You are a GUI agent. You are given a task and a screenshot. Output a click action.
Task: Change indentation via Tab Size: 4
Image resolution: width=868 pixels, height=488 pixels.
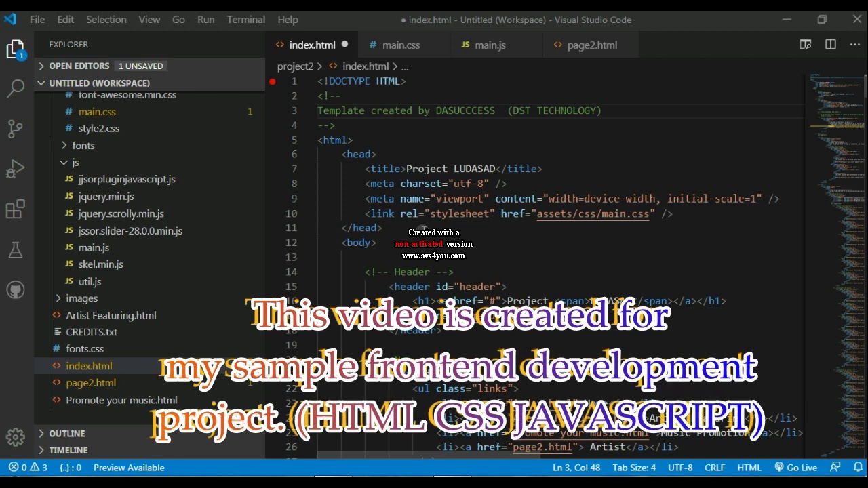click(634, 468)
